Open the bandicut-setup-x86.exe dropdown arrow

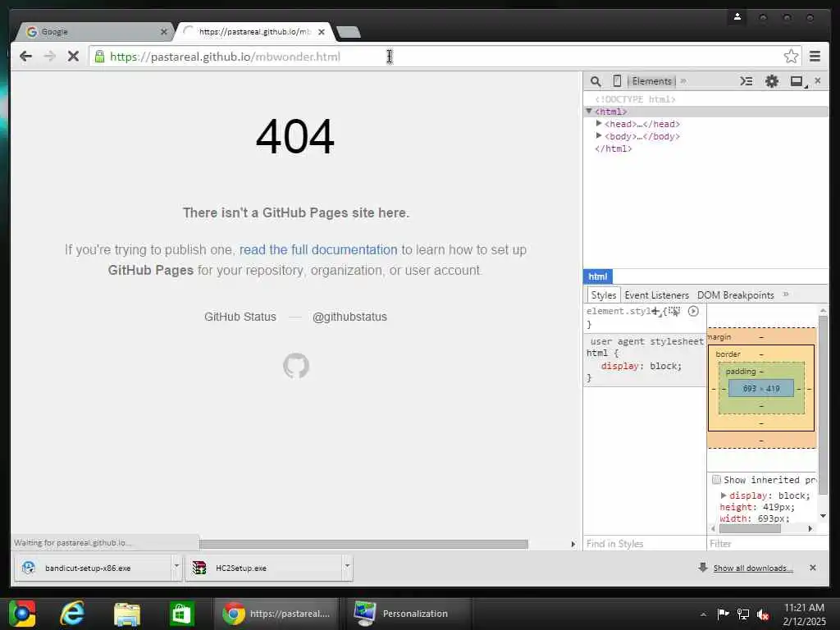click(x=176, y=566)
